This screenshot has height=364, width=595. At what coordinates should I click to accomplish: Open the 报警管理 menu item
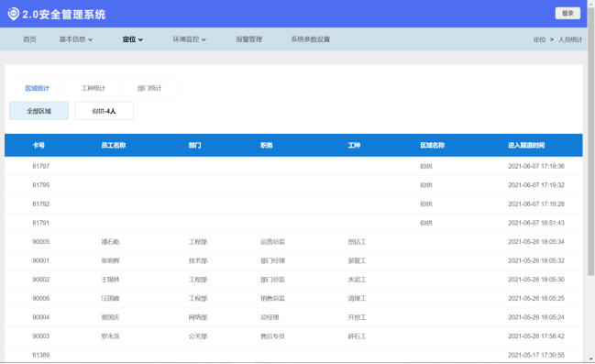pos(249,39)
